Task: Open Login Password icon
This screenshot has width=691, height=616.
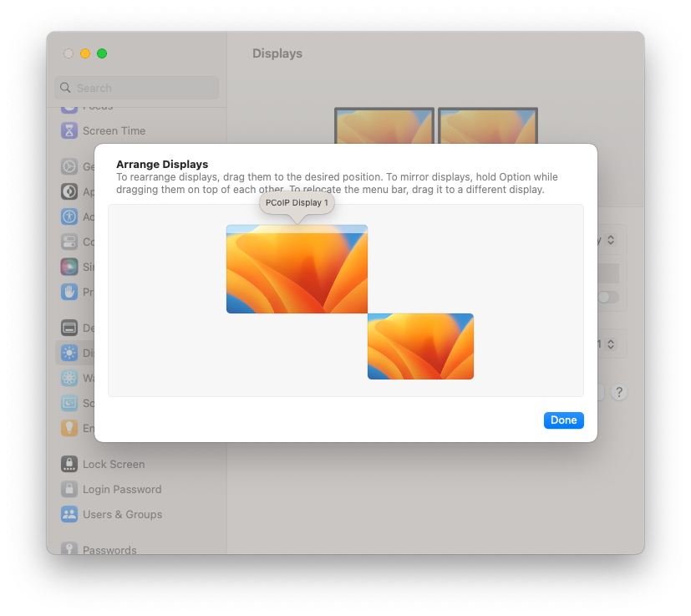Action: click(69, 489)
